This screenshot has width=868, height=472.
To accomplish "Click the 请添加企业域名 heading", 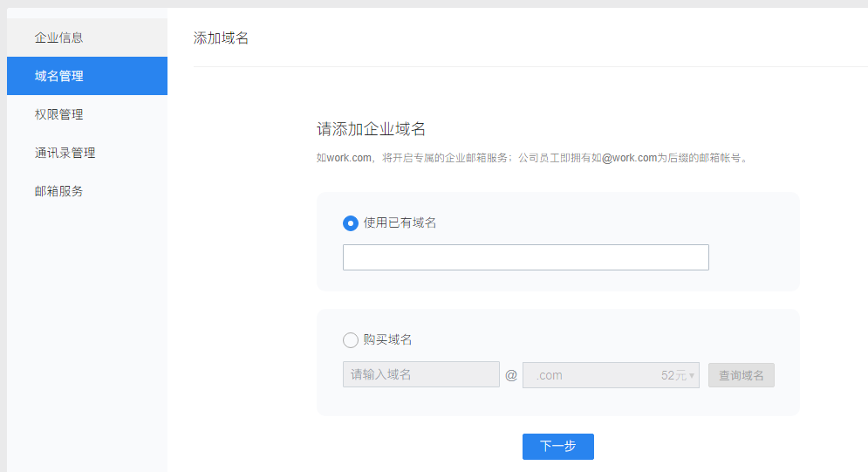I will click(371, 129).
